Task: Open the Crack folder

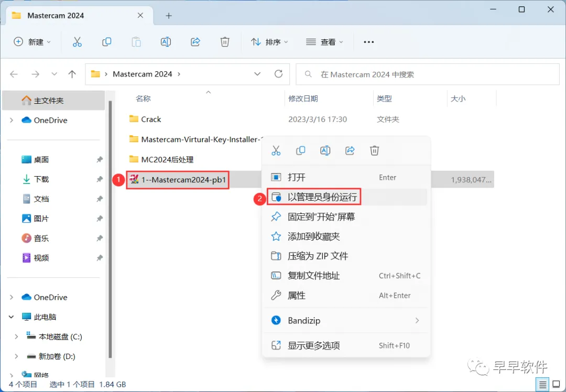Action: tap(151, 119)
